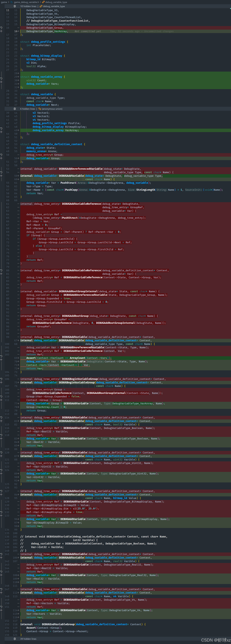231x644 pixels.
Task: Jump to debug_variable_type in hidden lines bar
Action: pyautogui.click(x=54, y=6)
